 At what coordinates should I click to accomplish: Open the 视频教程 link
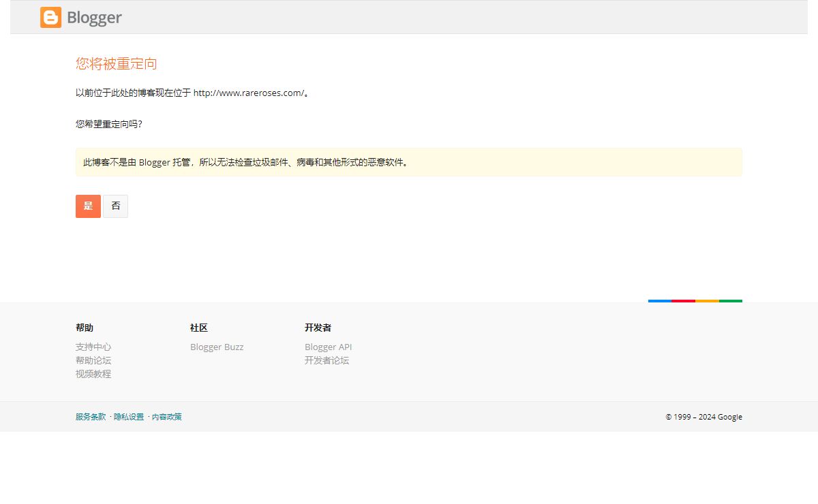click(x=93, y=374)
